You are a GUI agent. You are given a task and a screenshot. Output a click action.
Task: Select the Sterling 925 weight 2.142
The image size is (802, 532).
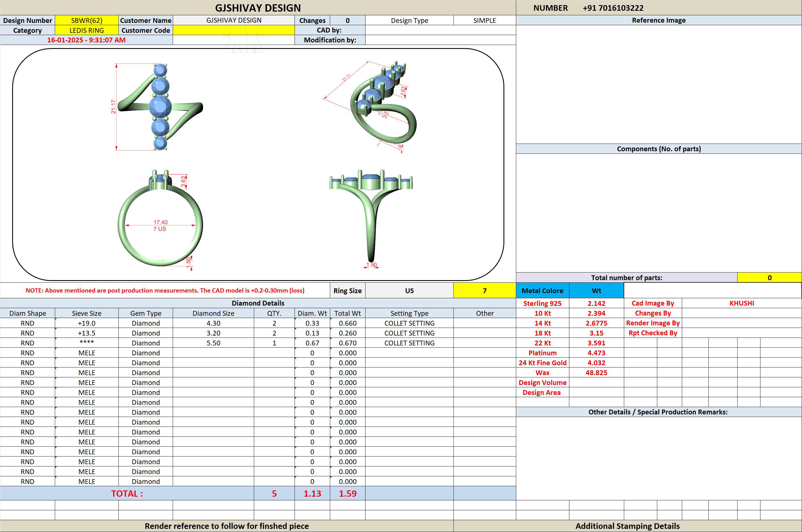[x=596, y=303]
